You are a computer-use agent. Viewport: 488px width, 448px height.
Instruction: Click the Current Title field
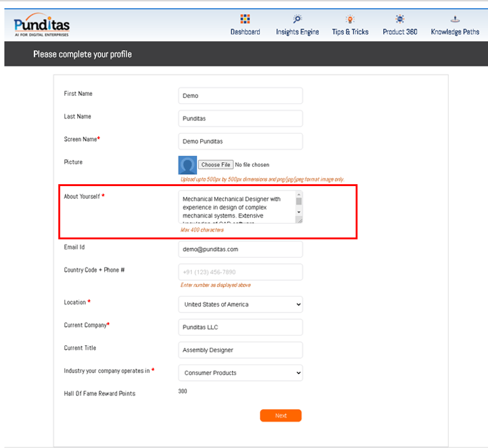click(240, 350)
